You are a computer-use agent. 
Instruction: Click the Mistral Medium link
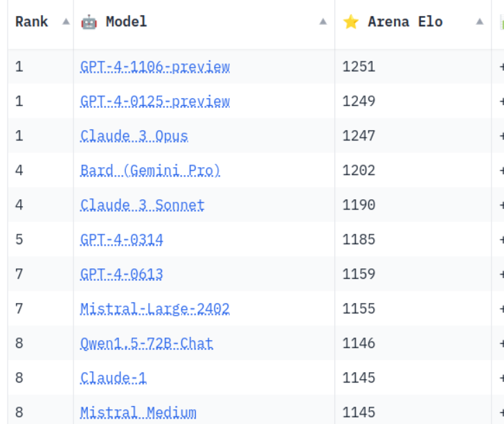tap(138, 413)
